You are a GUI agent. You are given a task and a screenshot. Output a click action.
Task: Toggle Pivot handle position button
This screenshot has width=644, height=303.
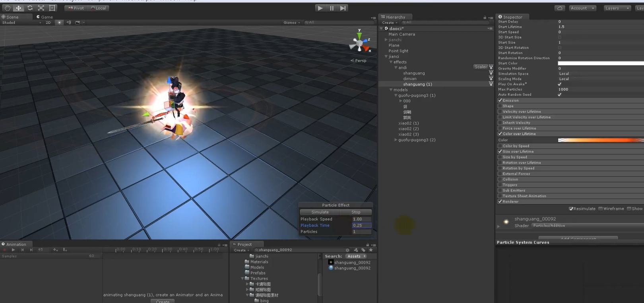[76, 8]
